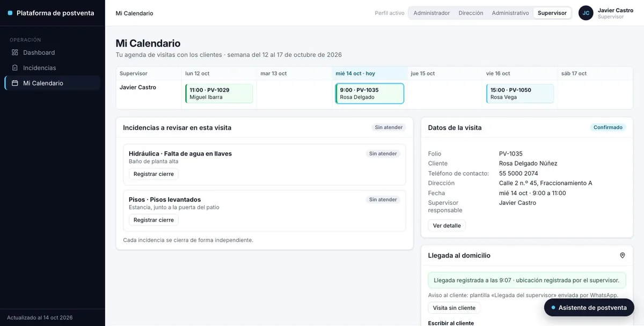The height and width of the screenshot is (326, 644).
Task: Switch active profile to Dirección
Action: (471, 13)
